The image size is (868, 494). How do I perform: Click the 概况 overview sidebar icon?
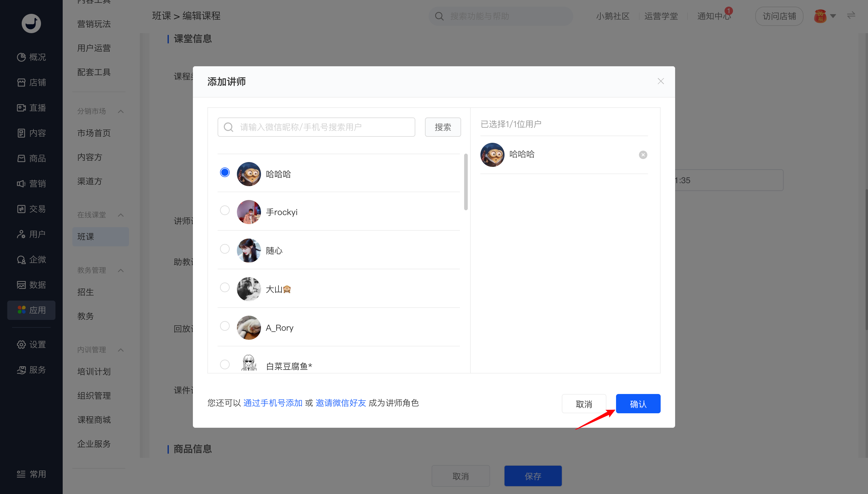coord(21,57)
